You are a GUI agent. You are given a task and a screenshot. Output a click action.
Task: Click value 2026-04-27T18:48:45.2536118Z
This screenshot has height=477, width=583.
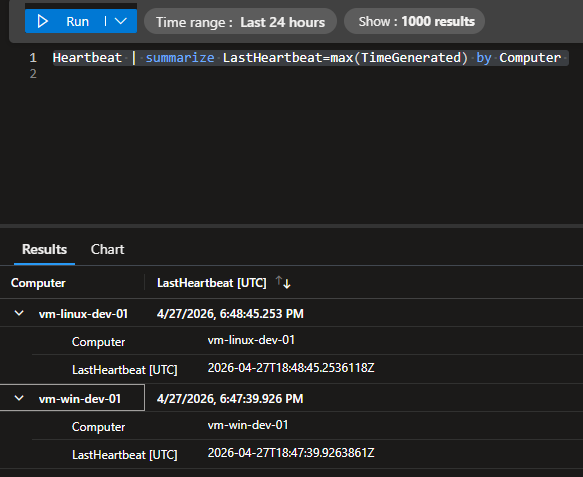tap(291, 368)
